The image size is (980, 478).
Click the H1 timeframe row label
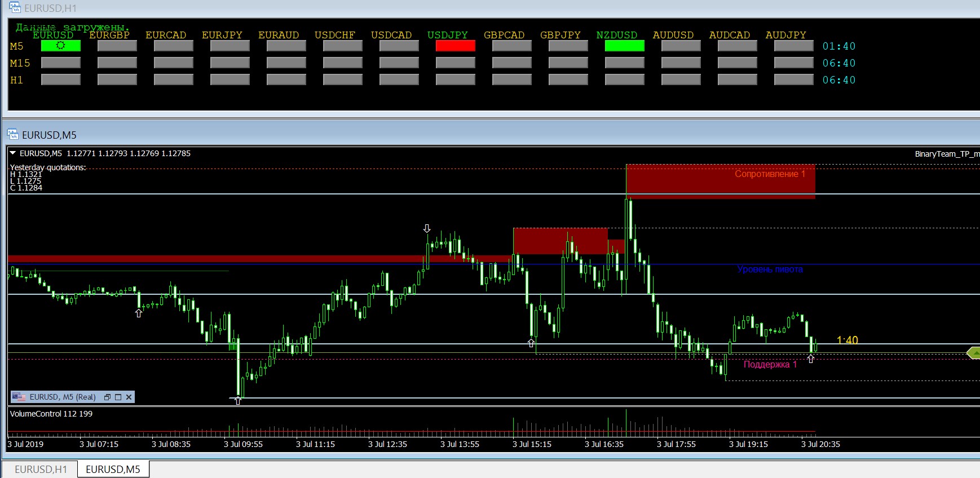pyautogui.click(x=17, y=80)
